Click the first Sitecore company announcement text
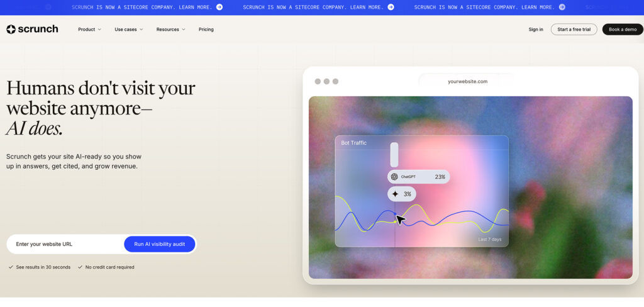Screen dimensions: 644x307 click(x=142, y=7)
